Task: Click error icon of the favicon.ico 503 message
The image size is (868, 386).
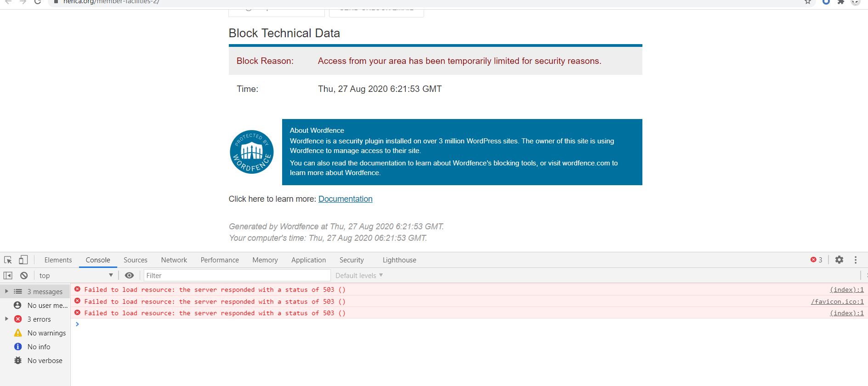Action: pos(77,301)
